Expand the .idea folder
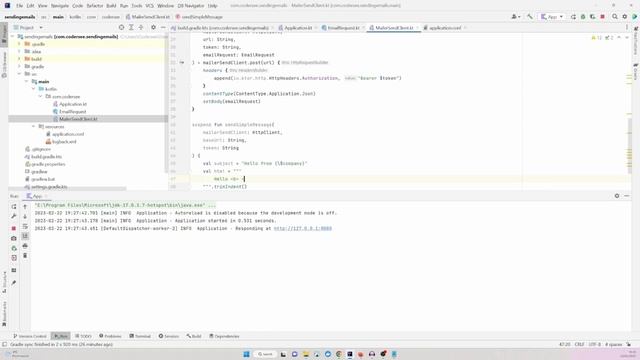This screenshot has width=640, height=360. 19,51
